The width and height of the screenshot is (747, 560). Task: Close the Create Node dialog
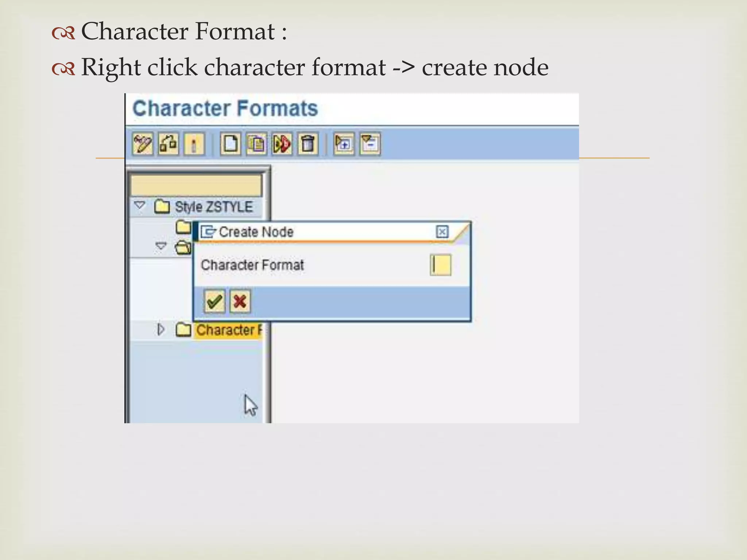click(442, 232)
